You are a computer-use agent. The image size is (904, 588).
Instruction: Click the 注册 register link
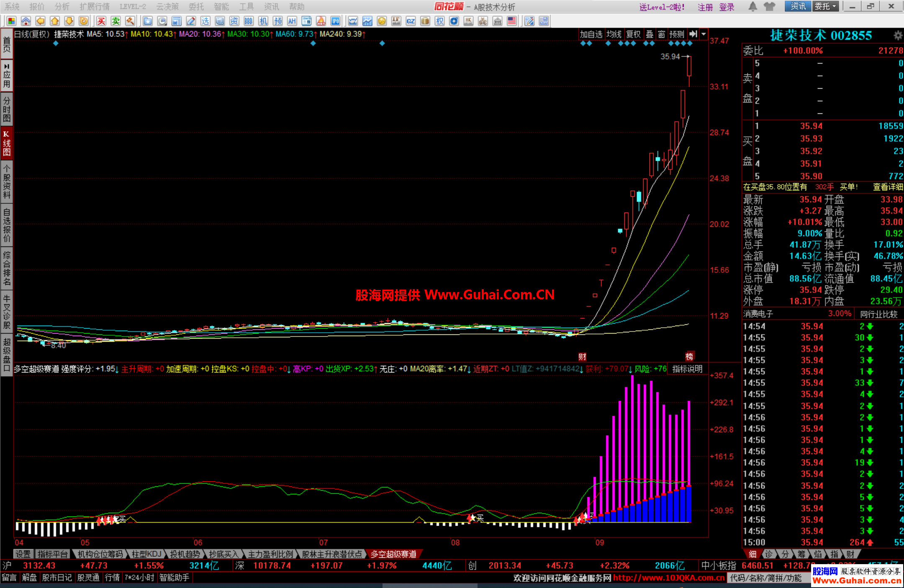click(x=705, y=7)
